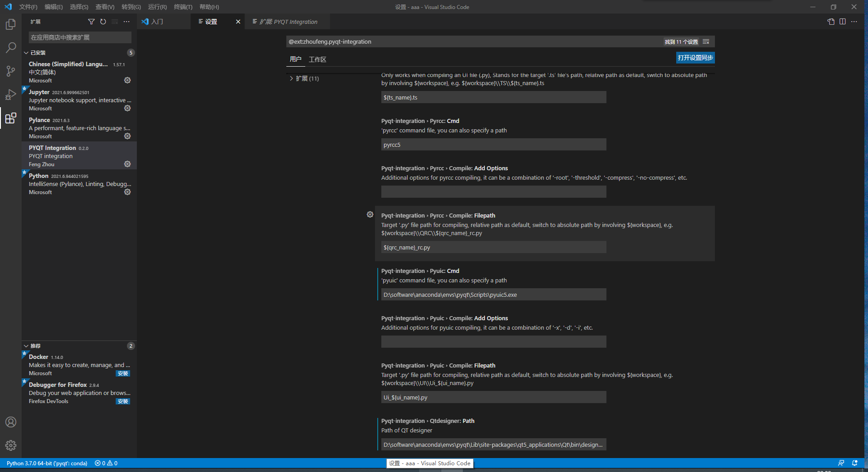Screen dimensions: 868x472
Task: Select the Python extension in list
Action: coord(79,184)
